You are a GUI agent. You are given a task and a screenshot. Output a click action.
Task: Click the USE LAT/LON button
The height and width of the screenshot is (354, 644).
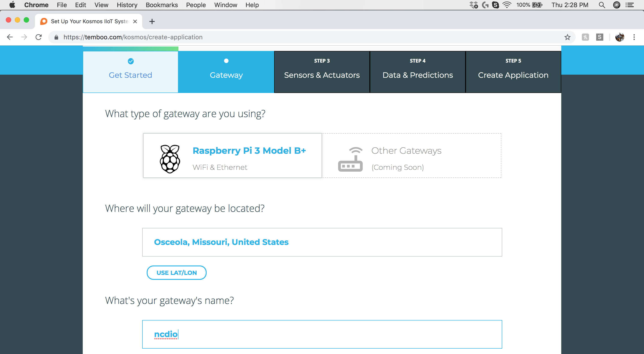tap(176, 273)
